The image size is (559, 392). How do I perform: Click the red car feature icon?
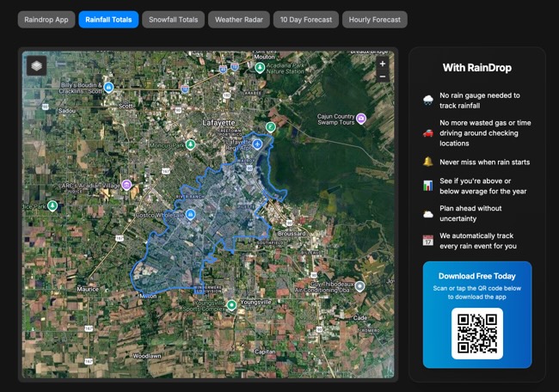pos(428,133)
